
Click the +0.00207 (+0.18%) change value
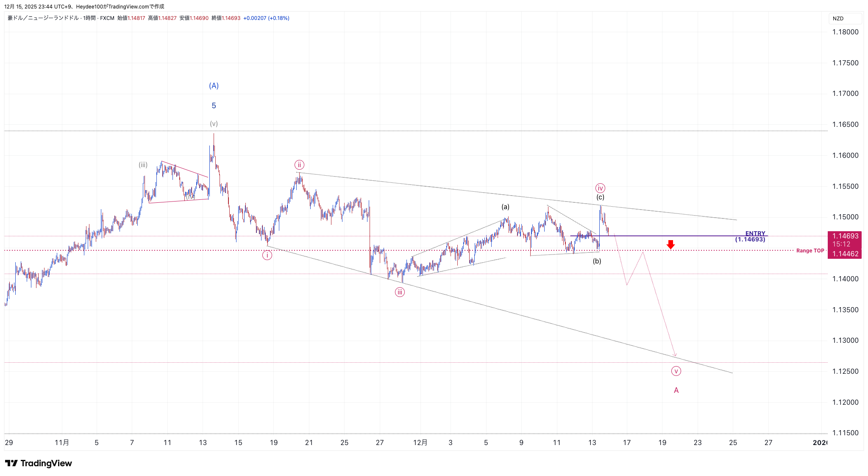point(266,18)
